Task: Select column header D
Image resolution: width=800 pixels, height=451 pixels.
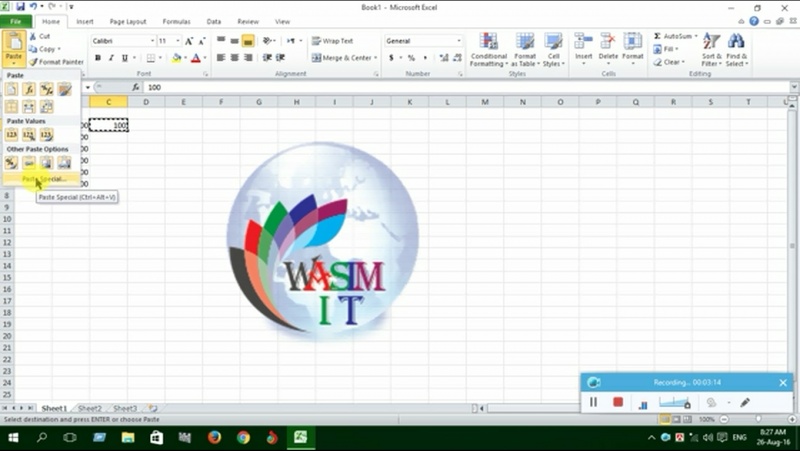Action: click(146, 102)
